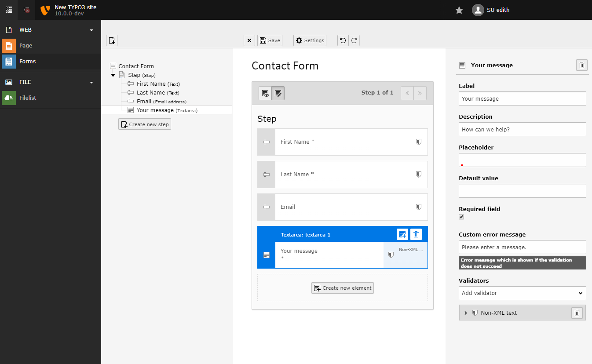
Task: Delete the Non-XML text validator
Action: 577,313
